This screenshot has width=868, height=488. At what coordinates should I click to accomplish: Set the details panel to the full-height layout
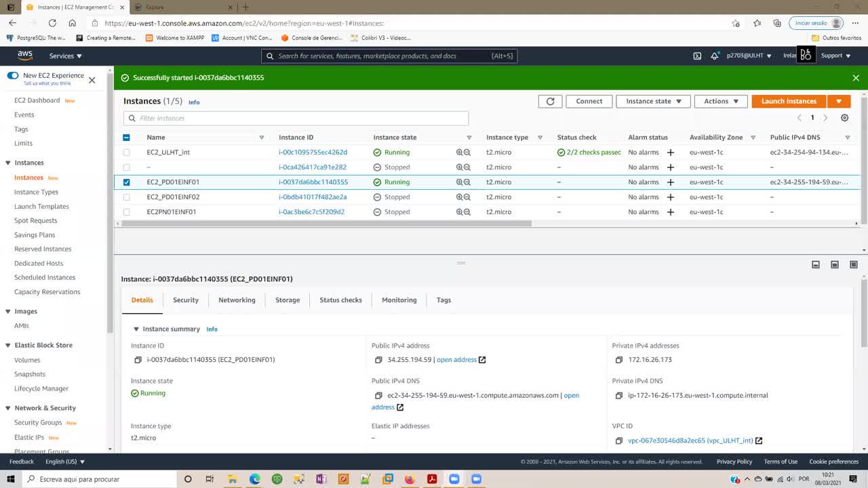[x=854, y=264]
